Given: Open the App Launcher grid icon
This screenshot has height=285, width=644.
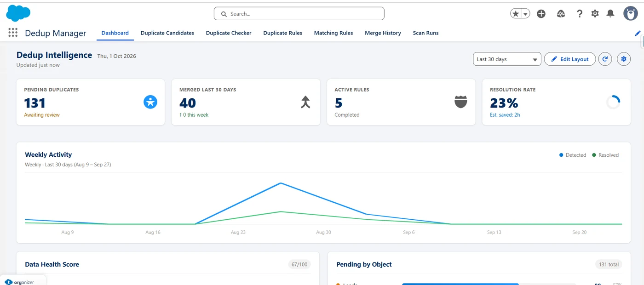Looking at the screenshot, I should point(13,33).
